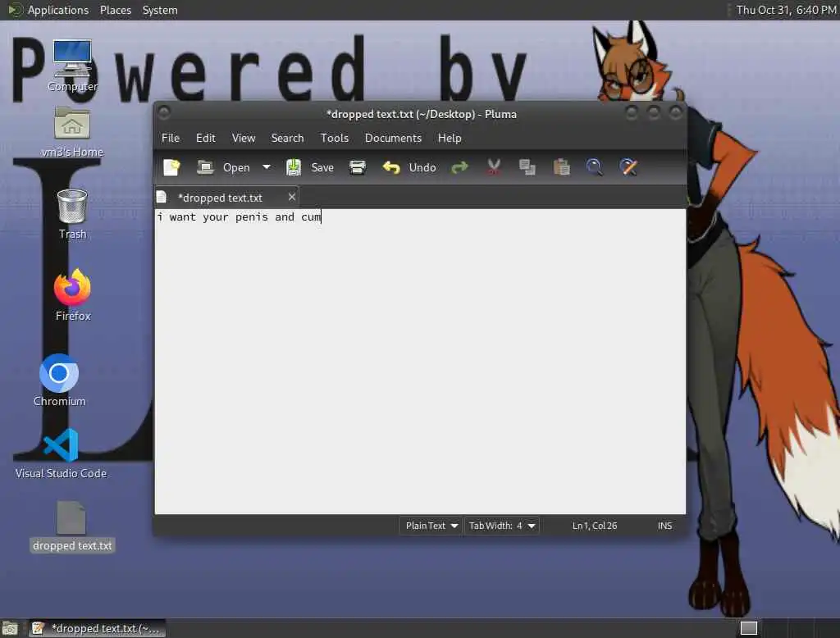Copy selection with the copy icon
The width and height of the screenshot is (840, 638).
[x=527, y=167]
